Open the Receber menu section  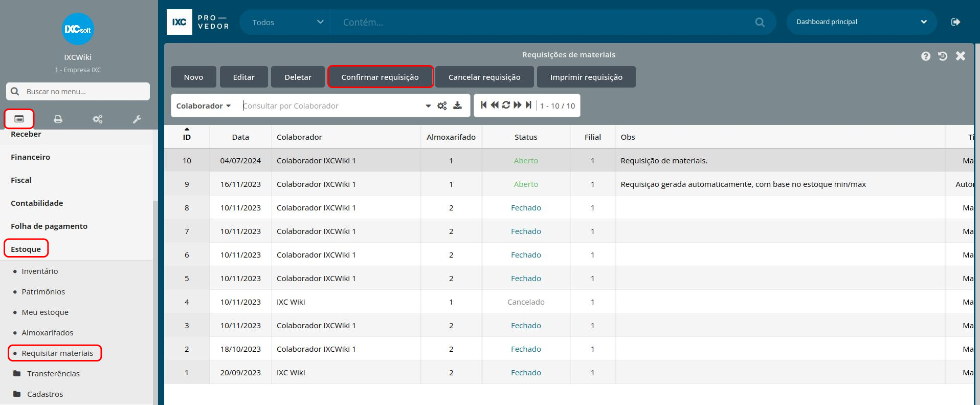click(x=26, y=134)
